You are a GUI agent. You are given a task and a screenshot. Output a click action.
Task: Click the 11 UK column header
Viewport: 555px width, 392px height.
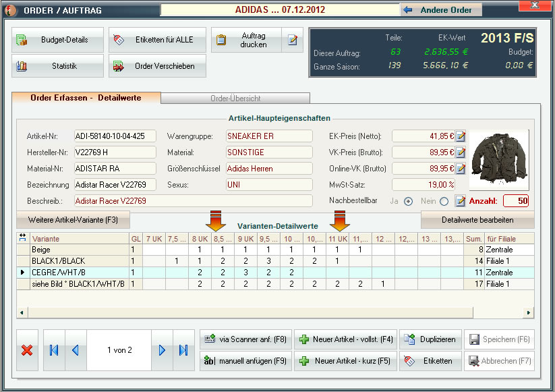click(338, 239)
